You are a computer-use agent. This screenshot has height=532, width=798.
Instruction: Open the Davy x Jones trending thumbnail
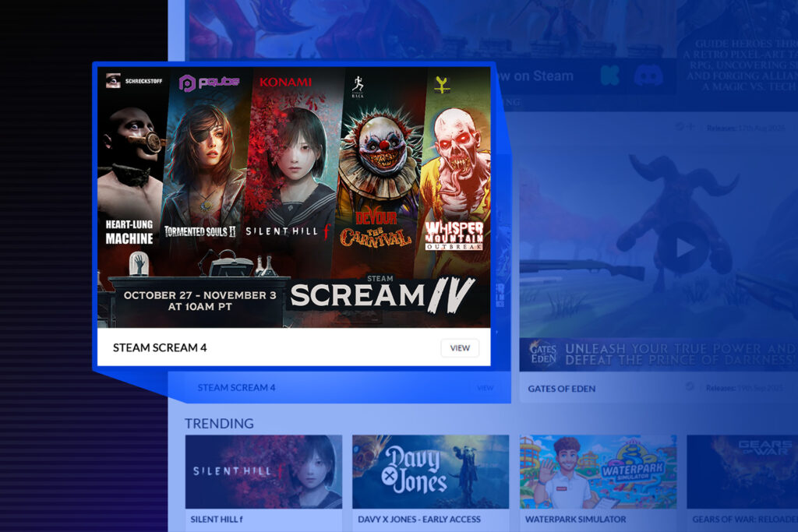pos(430,471)
